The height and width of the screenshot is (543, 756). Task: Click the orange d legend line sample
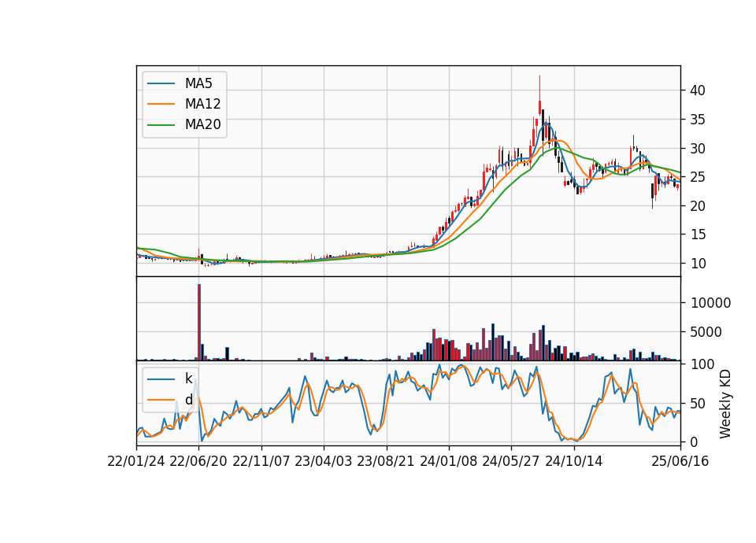pyautogui.click(x=161, y=400)
